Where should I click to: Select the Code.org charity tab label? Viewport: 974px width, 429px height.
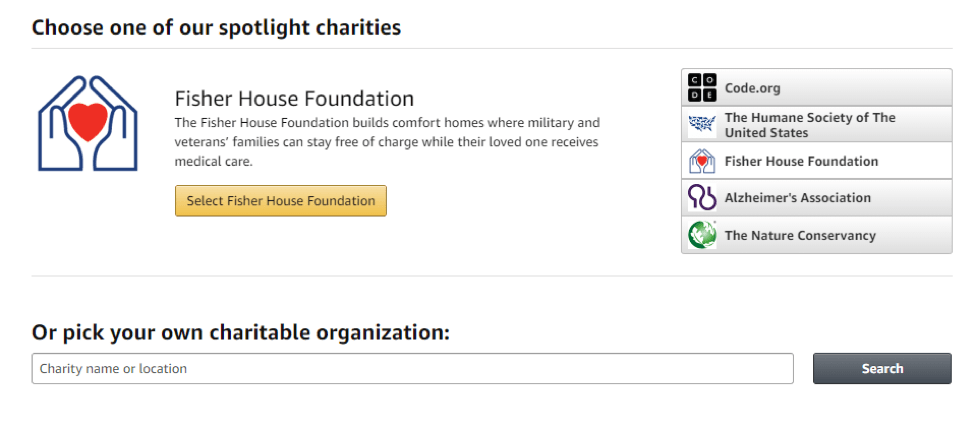[x=752, y=88]
